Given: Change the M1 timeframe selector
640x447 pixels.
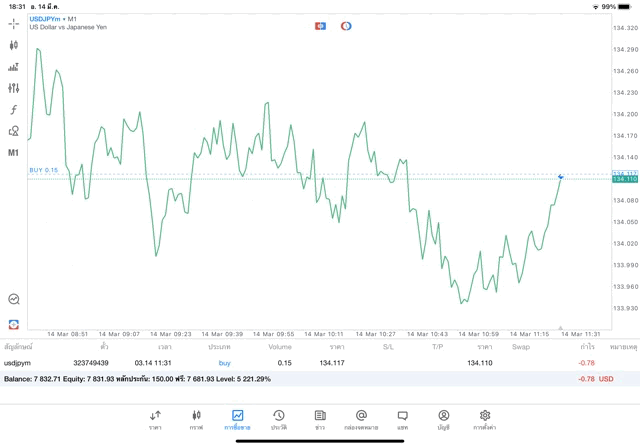Looking at the screenshot, I should pos(13,153).
